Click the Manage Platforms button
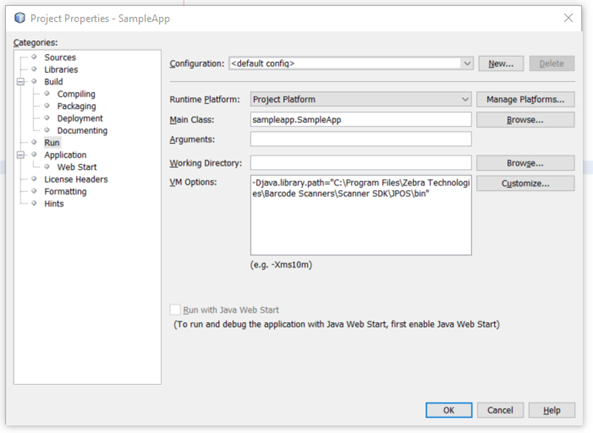This screenshot has height=433, width=593. click(x=525, y=99)
